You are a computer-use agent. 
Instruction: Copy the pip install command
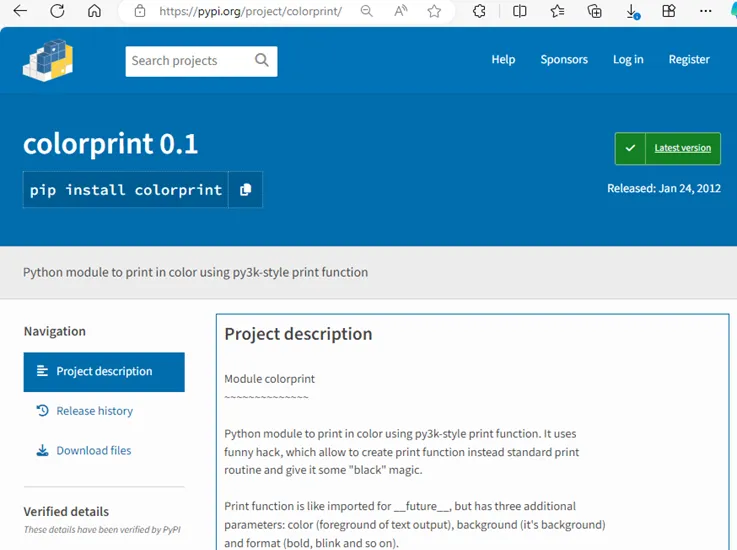(x=245, y=189)
